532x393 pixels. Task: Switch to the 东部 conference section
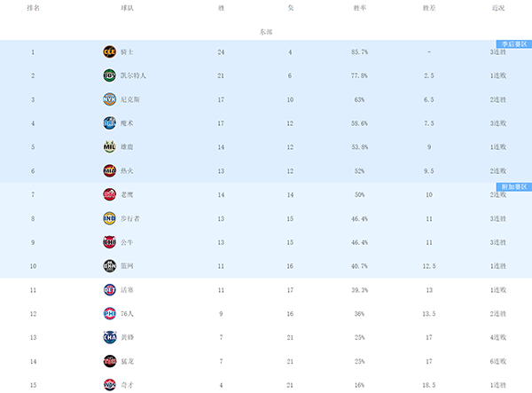pyautogui.click(x=266, y=31)
